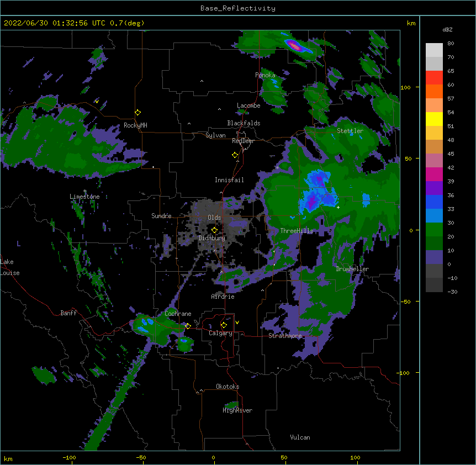Click the Stettler label on the map
Screen dimensions: 476x465
tap(350, 131)
